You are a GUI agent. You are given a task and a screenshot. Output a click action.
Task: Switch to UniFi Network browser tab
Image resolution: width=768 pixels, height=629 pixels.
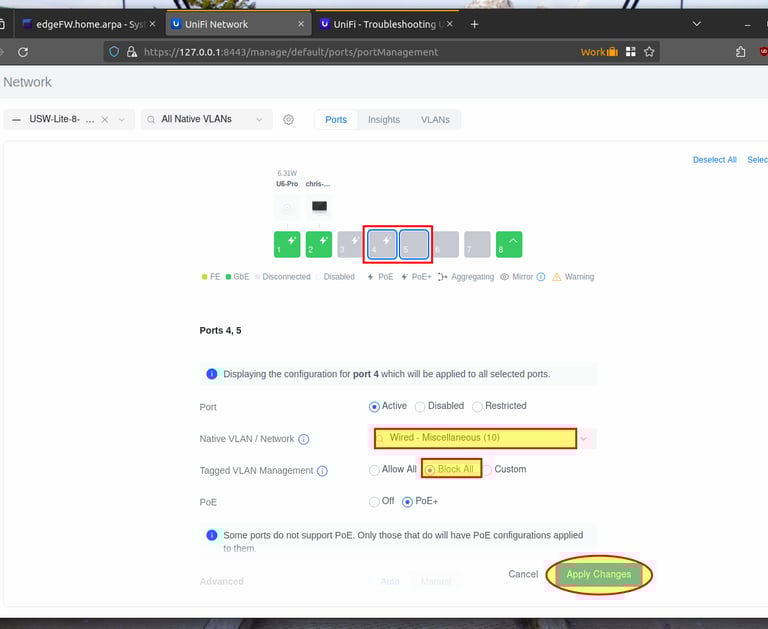pos(239,24)
